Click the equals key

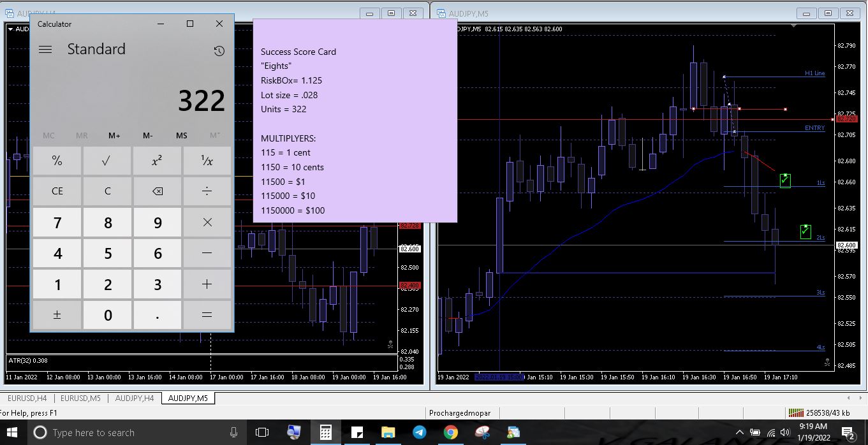(207, 315)
